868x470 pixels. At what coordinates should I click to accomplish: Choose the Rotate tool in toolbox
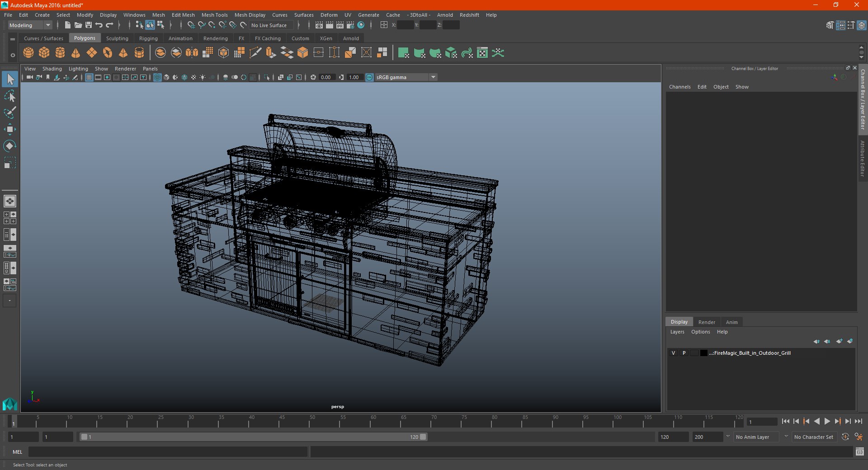point(10,146)
